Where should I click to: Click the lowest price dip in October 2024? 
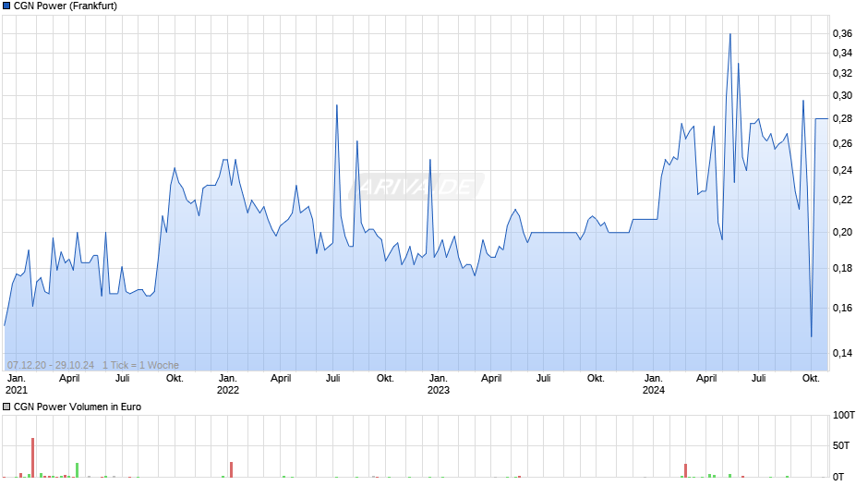tap(812, 335)
